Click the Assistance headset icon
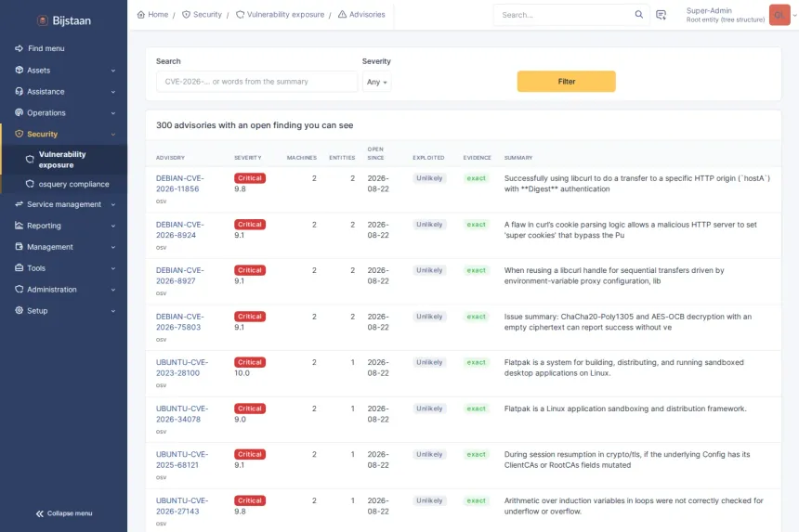The width and height of the screenshot is (799, 532). click(x=19, y=91)
